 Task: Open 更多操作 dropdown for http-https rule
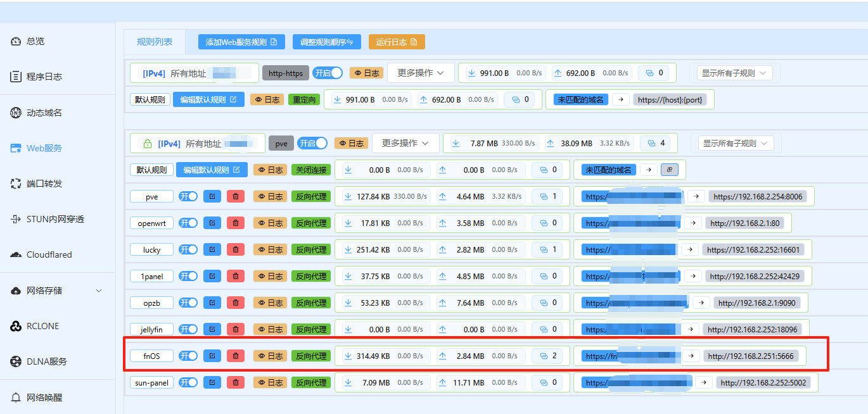421,73
